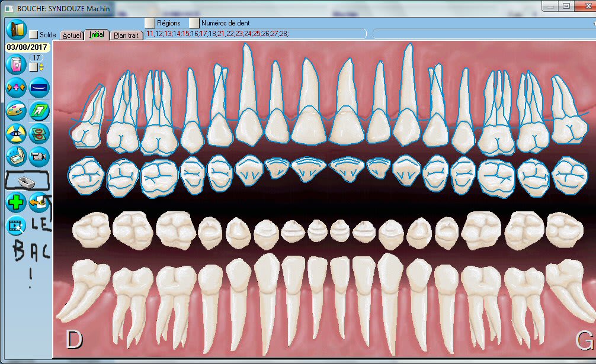Click the yellow stepper arrows beside 17
Screen dimensions: 596x364
41,67
